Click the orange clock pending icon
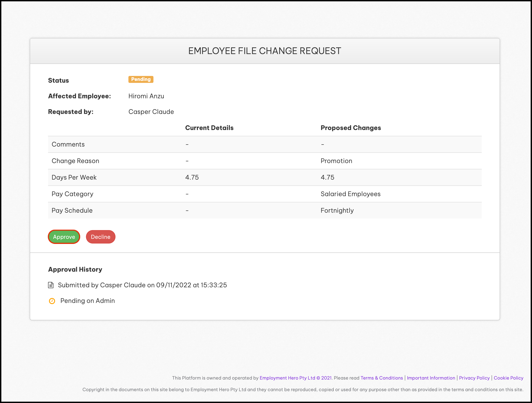This screenshot has width=532, height=403. 52,301
